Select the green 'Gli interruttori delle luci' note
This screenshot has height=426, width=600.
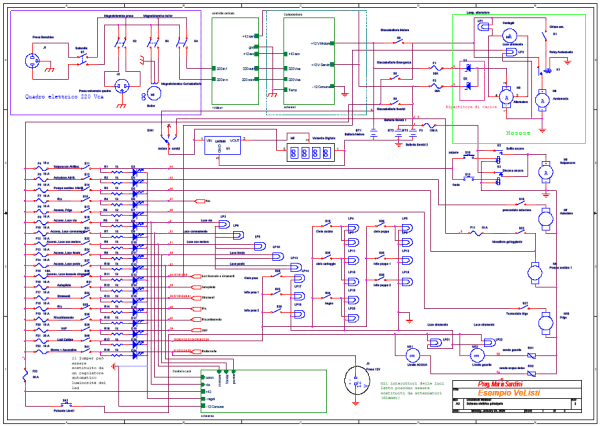[411, 390]
